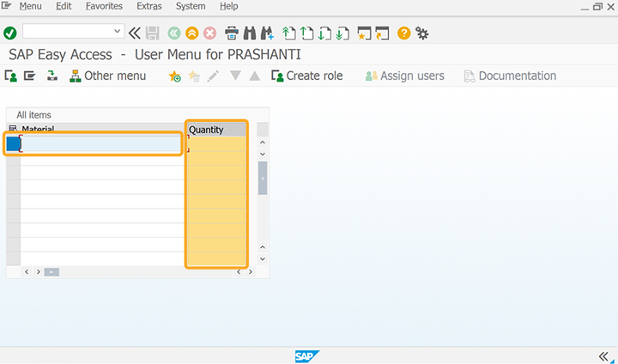Click the top up-arrow of the table vertical scrollbar
The image size is (618, 364).
pyautogui.click(x=263, y=143)
